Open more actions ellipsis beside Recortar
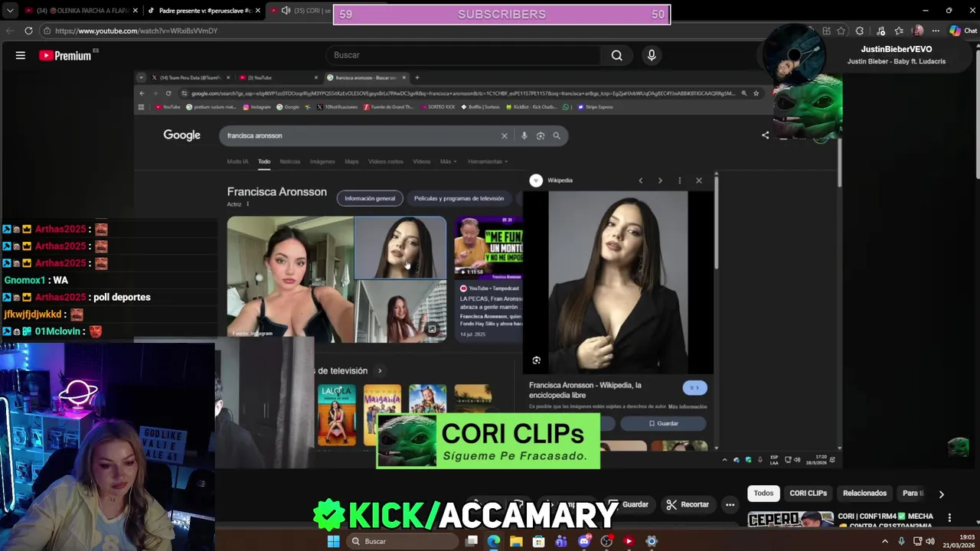The image size is (980, 551). 730,504
